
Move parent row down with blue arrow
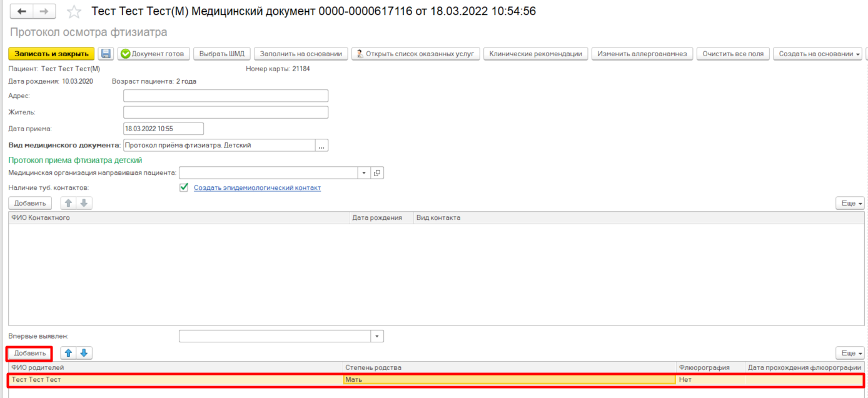(x=84, y=353)
